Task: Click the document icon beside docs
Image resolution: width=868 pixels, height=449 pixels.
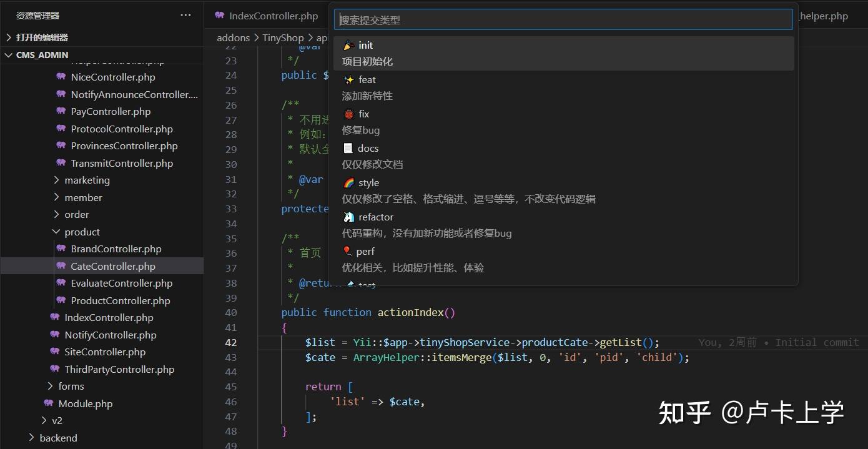Action: pyautogui.click(x=348, y=148)
